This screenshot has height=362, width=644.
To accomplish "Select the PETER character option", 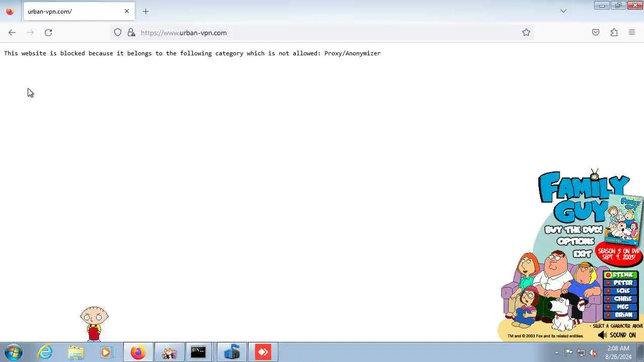I will (621, 283).
